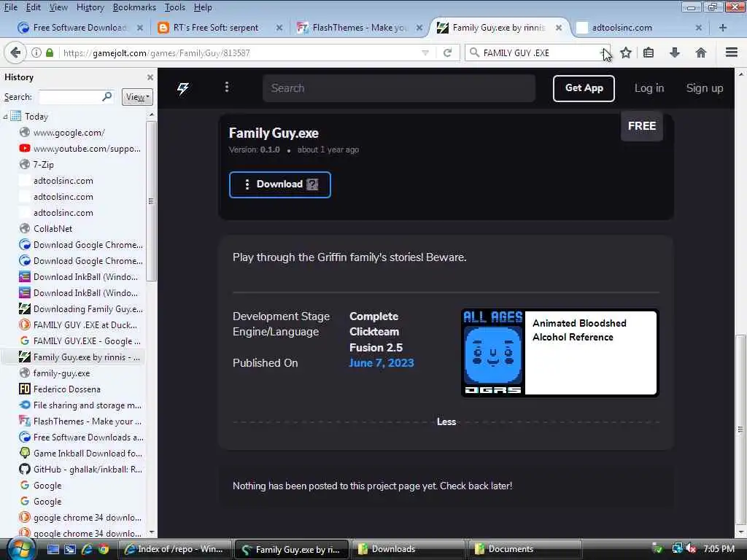Open the June 7, 2023 publish date link
Viewport: 747px width, 560px height.
(381, 363)
